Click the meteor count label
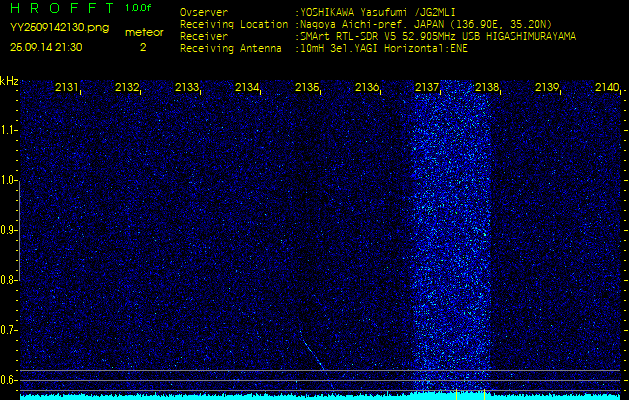This screenshot has width=629, height=400. click(144, 32)
